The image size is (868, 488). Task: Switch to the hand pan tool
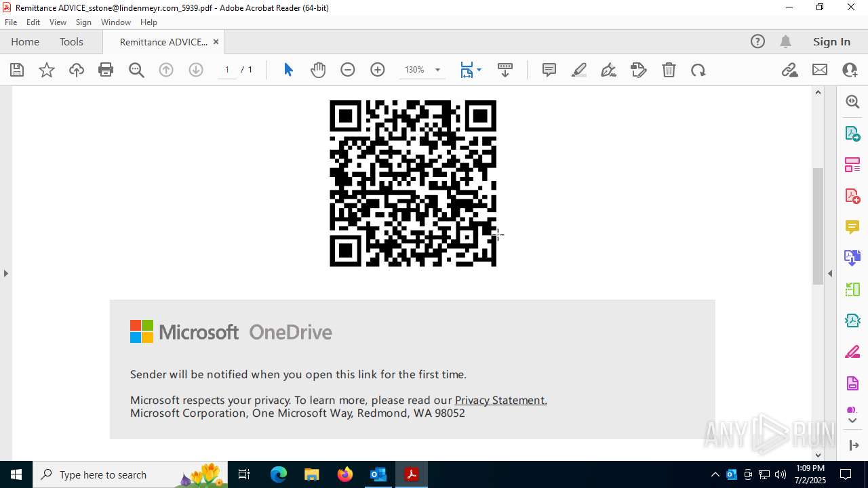click(x=318, y=70)
